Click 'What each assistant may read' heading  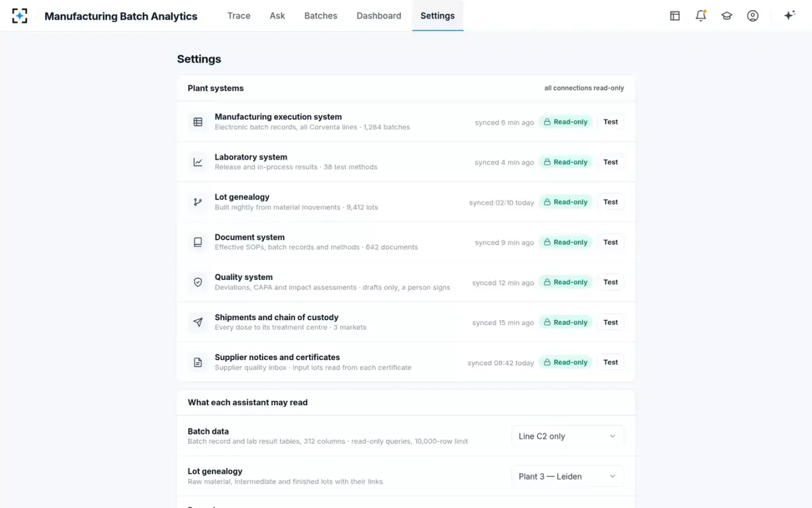click(247, 402)
